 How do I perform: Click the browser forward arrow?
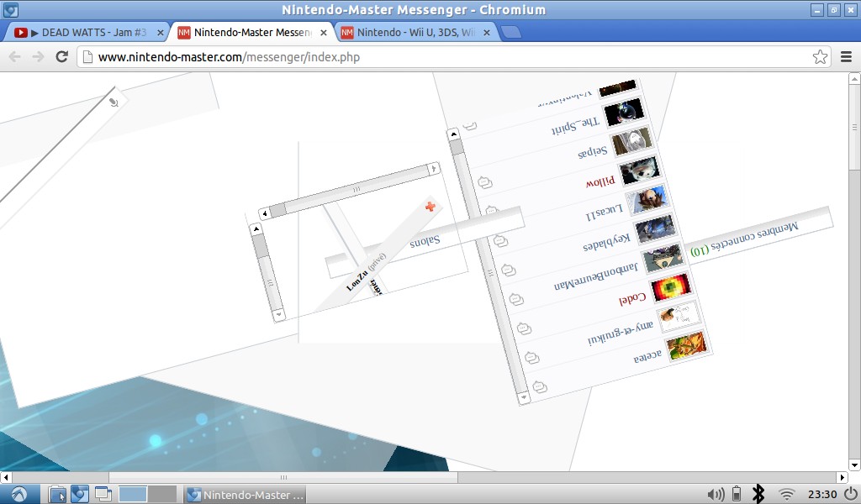tap(38, 57)
